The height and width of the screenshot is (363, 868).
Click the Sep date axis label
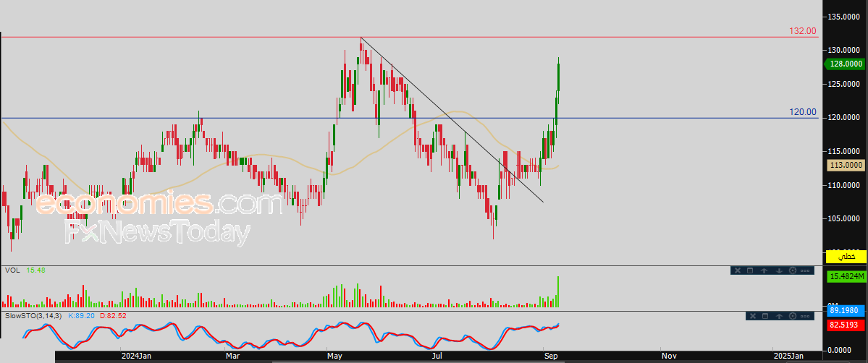click(551, 356)
